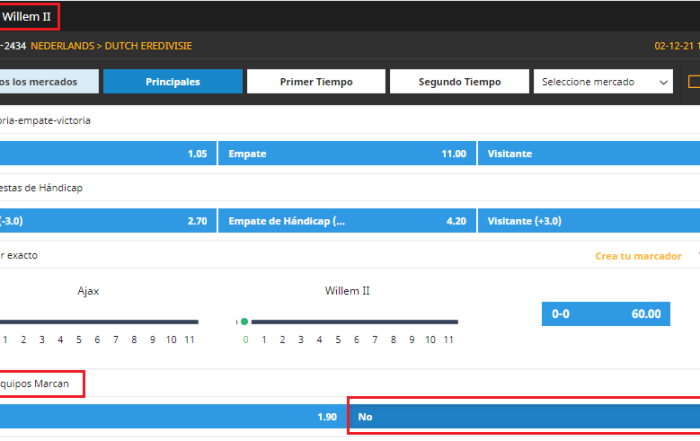
Task: Click the Equipos Marcan market heading
Action: pos(34,384)
